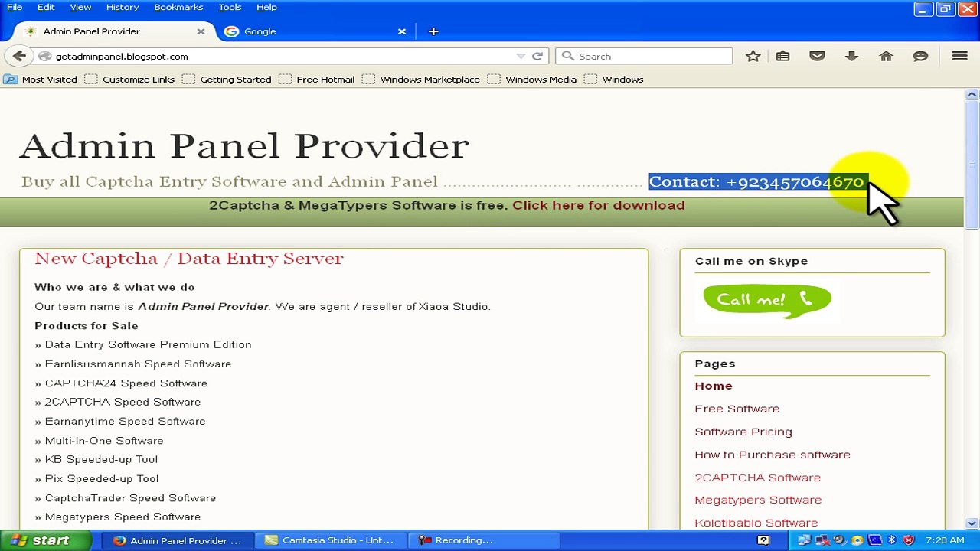Open the URL history dropdown arrow
Image resolution: width=980 pixels, height=551 pixels.
tap(521, 56)
